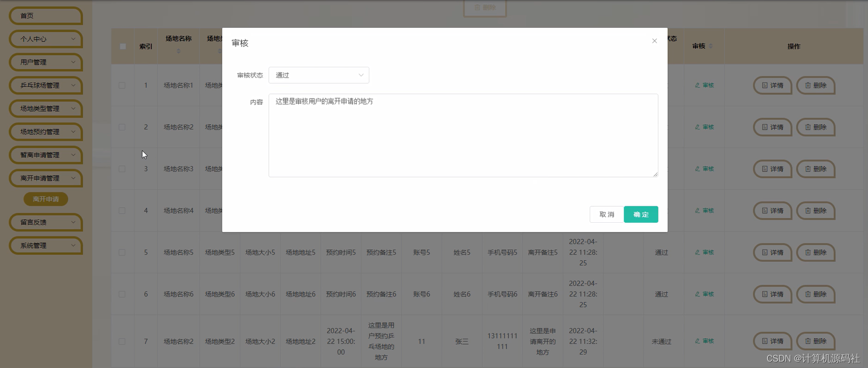The width and height of the screenshot is (868, 368).
Task: Click 删除 trash button in row 1
Action: [x=815, y=85]
